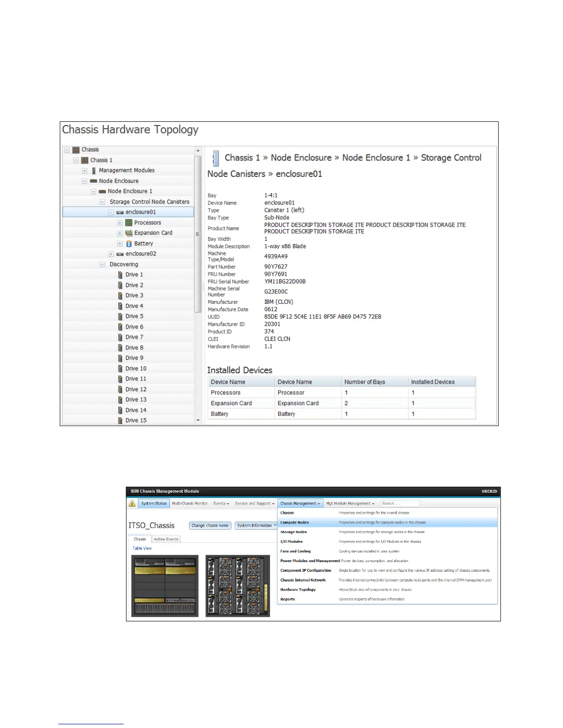Collapse the Discovering branch
The image size is (563, 728).
click(102, 264)
